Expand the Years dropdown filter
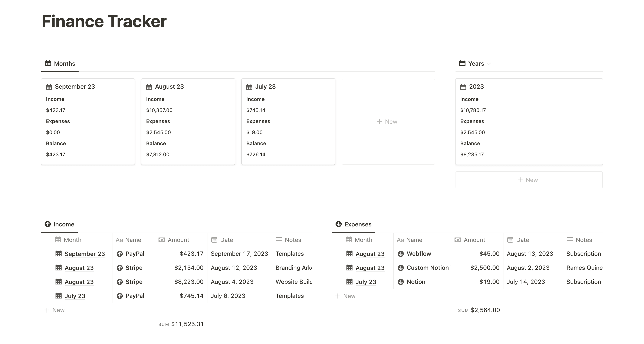 489,64
